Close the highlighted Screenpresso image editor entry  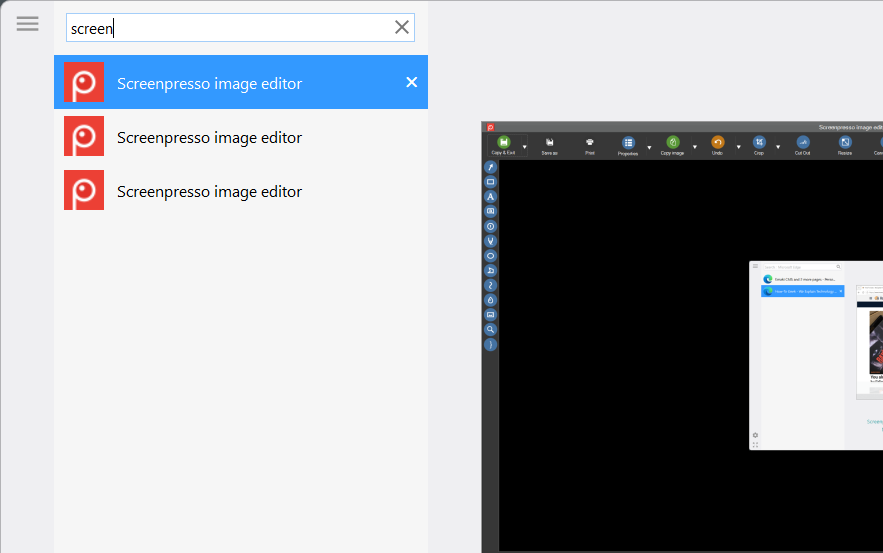[x=412, y=82]
